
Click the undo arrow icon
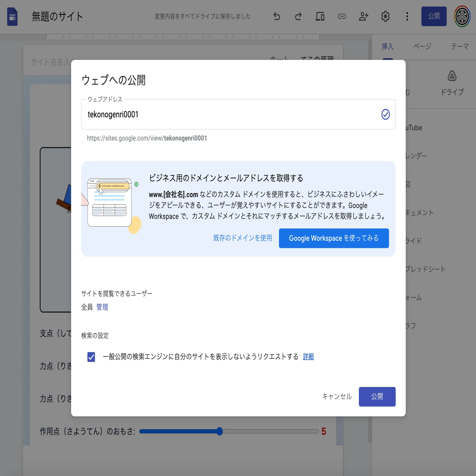pyautogui.click(x=277, y=17)
